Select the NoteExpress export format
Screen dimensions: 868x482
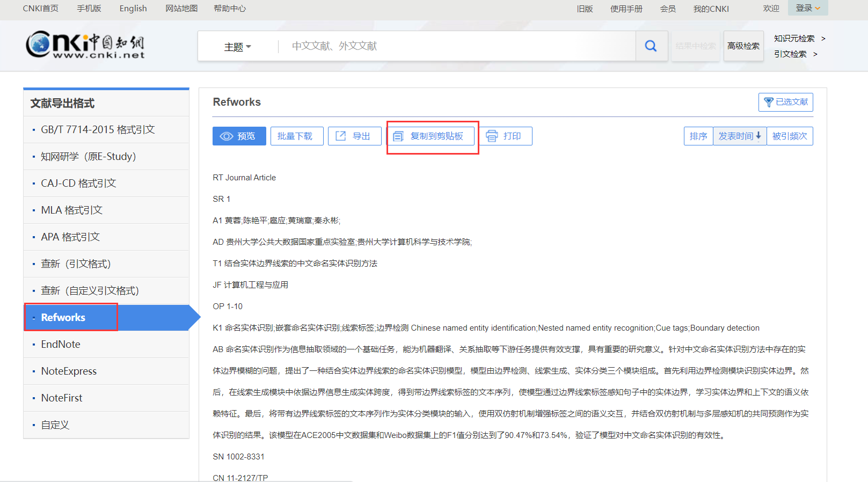point(106,371)
